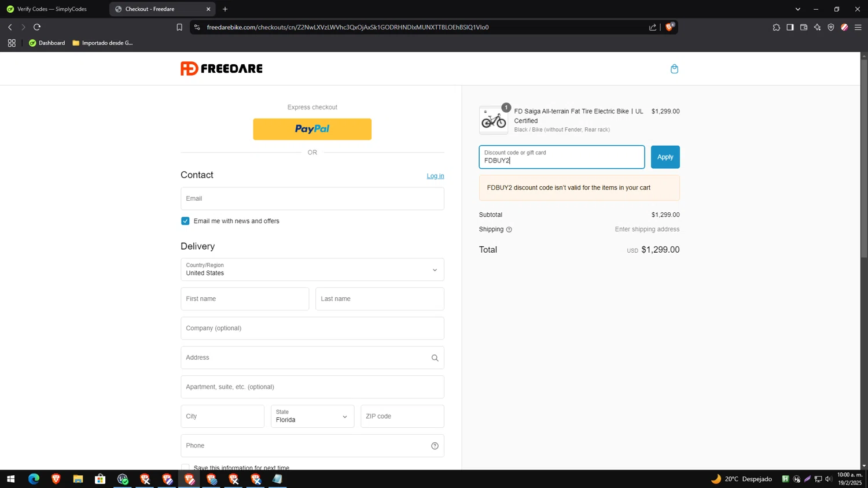Click the Log in link
Viewport: 868px width, 488px height.
[435, 176]
